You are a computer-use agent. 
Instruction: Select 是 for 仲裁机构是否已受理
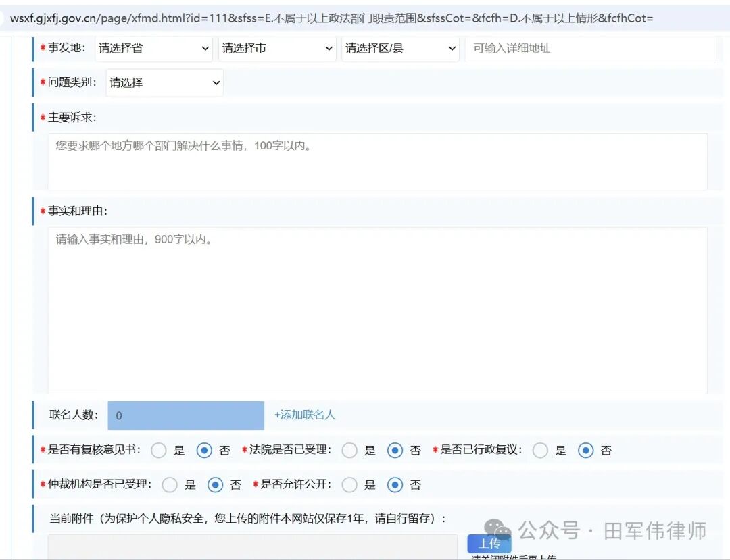pos(170,484)
